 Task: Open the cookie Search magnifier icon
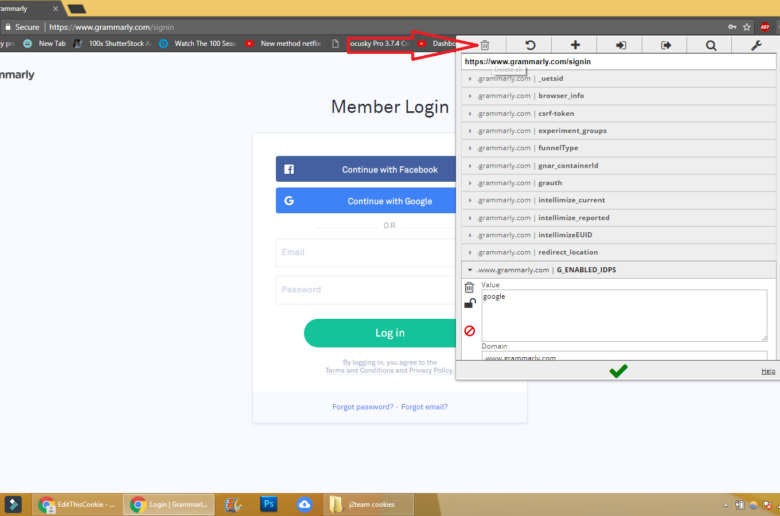click(x=711, y=46)
